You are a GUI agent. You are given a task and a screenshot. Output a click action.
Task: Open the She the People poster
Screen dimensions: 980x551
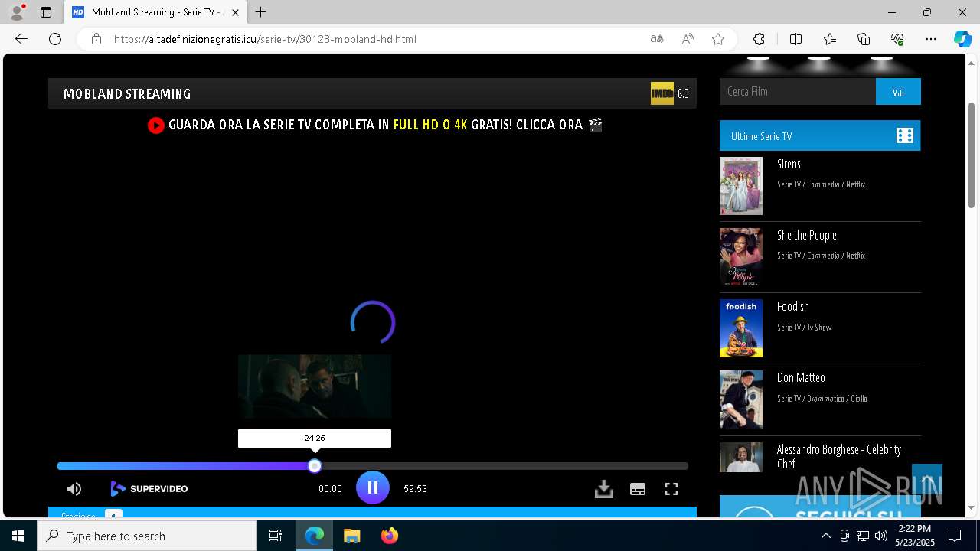pos(741,257)
